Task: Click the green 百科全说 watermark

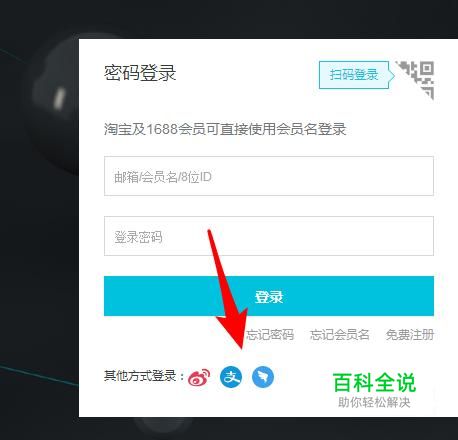Action: 374,383
